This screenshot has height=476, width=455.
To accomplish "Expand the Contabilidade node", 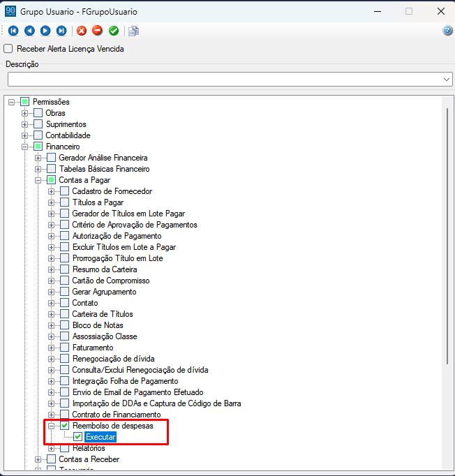I will click(x=24, y=135).
